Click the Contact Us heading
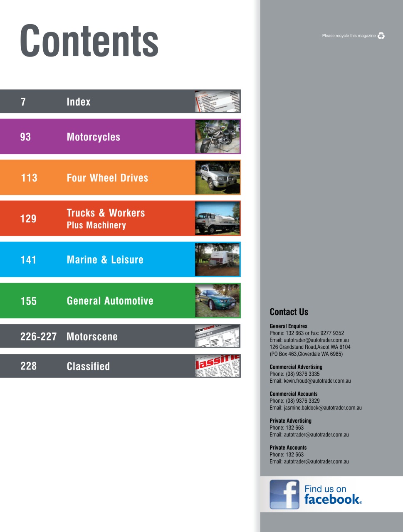Viewport: 403px width, 532px height. [x=289, y=312]
